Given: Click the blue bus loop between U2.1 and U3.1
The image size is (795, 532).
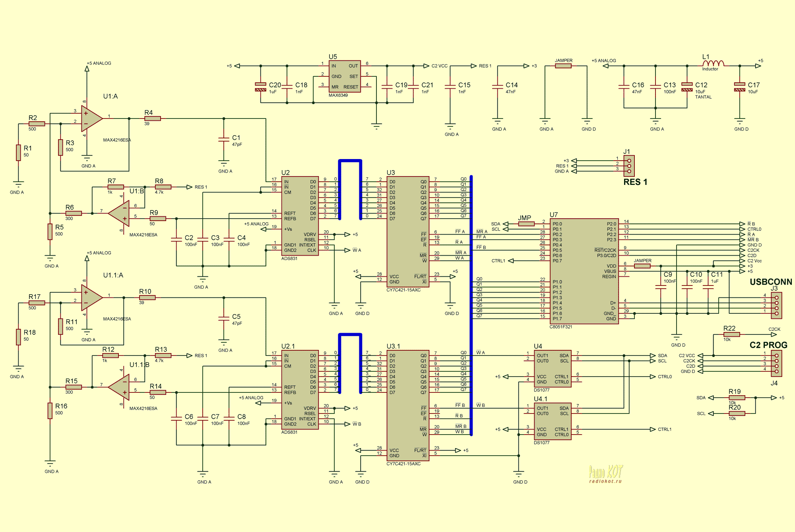Looking at the screenshot, I should coord(350,363).
